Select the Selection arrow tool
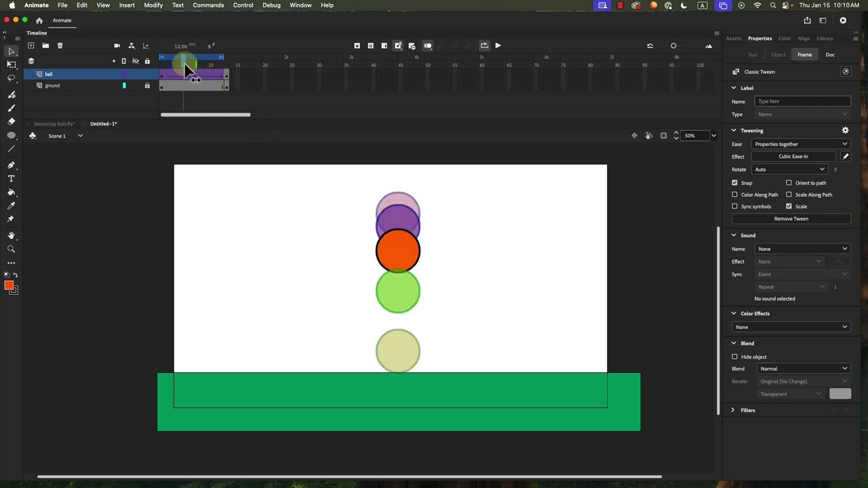The width and height of the screenshot is (868, 488). pyautogui.click(x=12, y=51)
